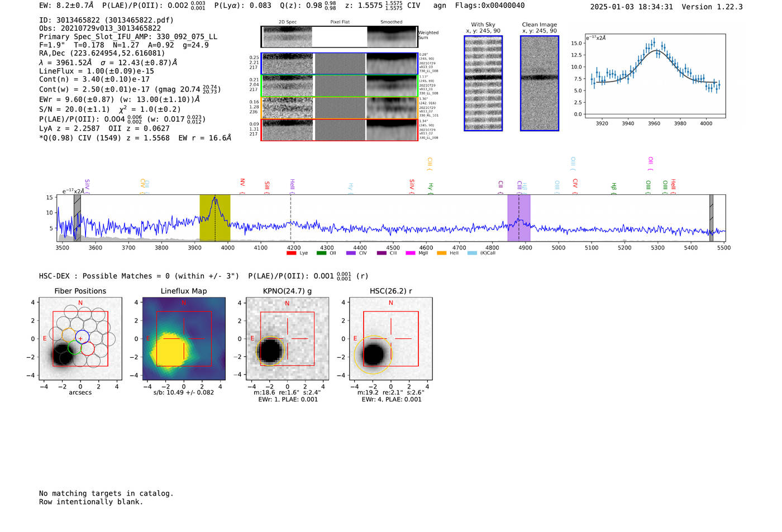782x532 pixels.
Task: Select the 'Obs: 20210729v013_3013465822' line
Action: click(x=100, y=28)
